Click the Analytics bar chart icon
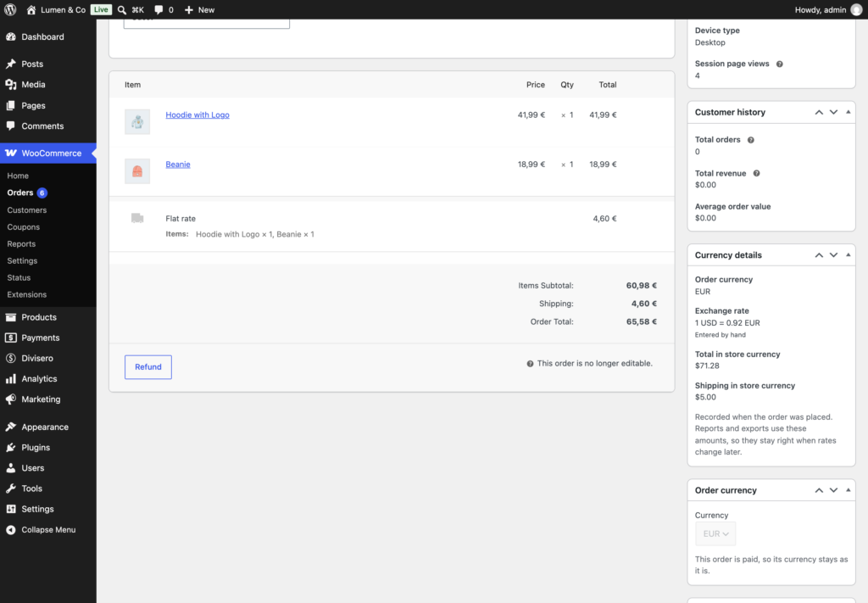The height and width of the screenshot is (603, 868). point(11,379)
